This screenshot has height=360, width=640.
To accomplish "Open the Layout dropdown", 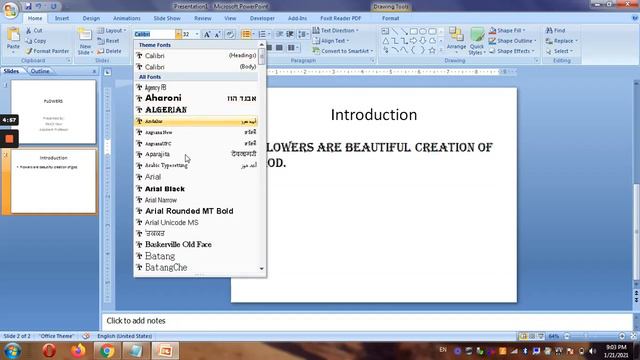I will tap(111, 31).
